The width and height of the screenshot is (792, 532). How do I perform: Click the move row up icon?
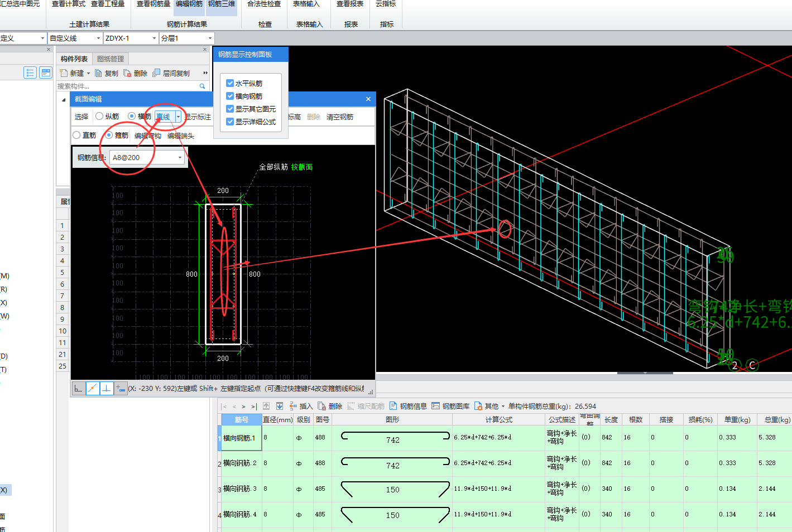click(266, 406)
